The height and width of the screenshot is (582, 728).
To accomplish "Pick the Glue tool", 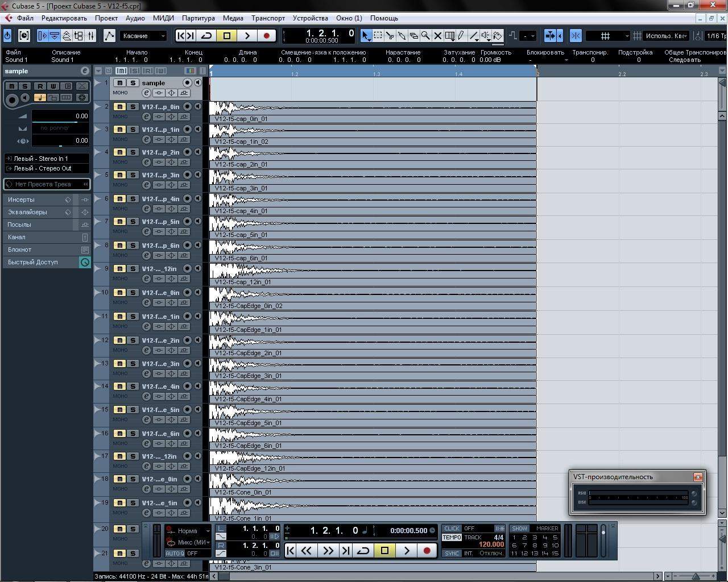I will [402, 36].
